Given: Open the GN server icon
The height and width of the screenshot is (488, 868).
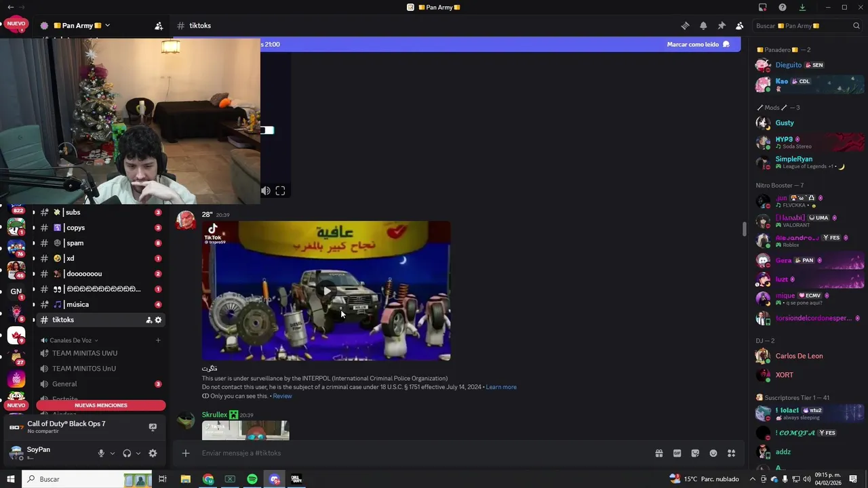Looking at the screenshot, I should click(x=16, y=291).
